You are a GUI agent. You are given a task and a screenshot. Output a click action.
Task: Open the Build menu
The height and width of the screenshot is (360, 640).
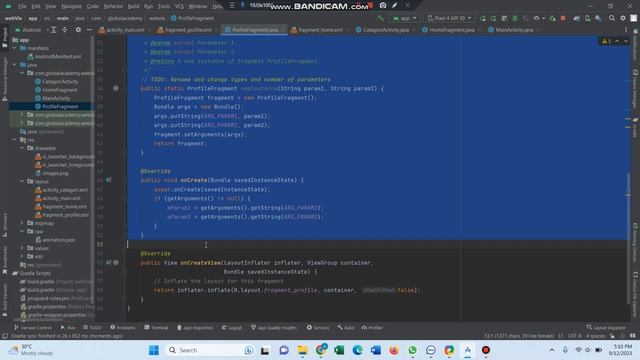tap(133, 7)
